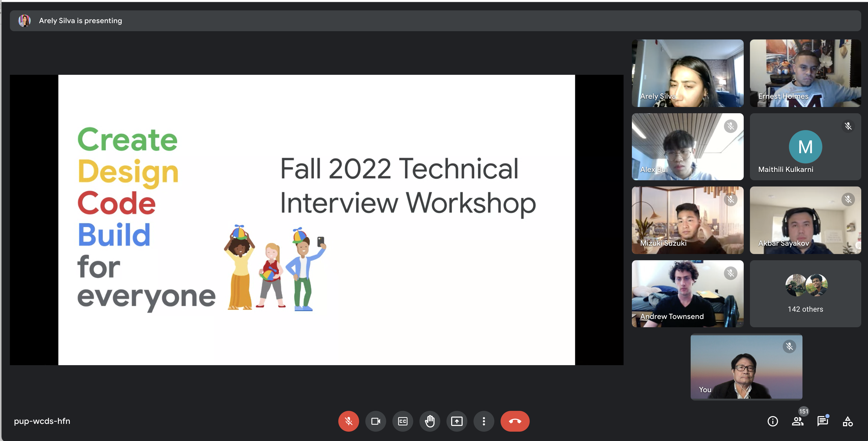This screenshot has height=441, width=868.
Task: Click muted mic icon on Akbar Sayakov tile
Action: tap(848, 200)
